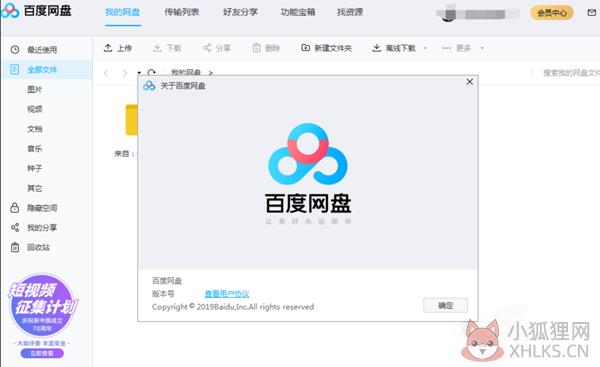Click the refresh icon
This screenshot has width=600, height=367.
(152, 73)
